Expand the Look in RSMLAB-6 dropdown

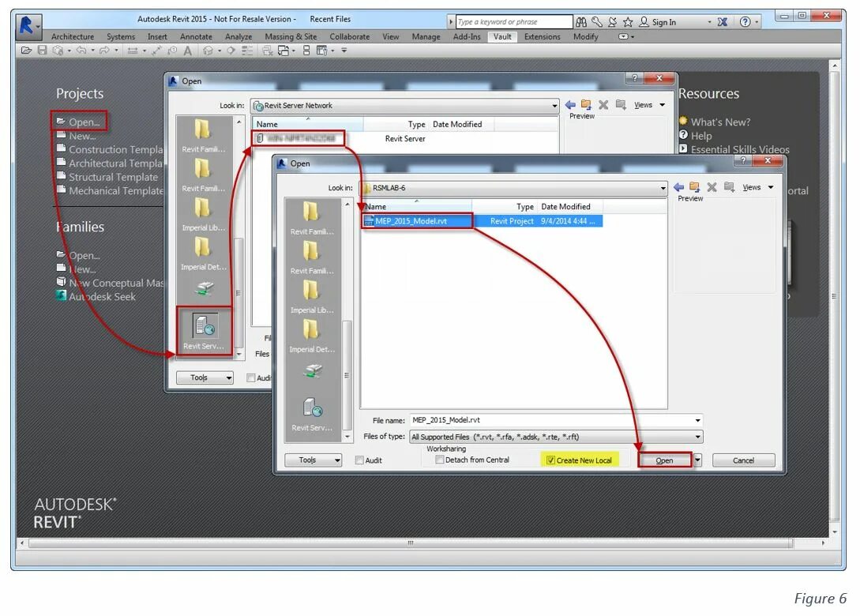[663, 188]
